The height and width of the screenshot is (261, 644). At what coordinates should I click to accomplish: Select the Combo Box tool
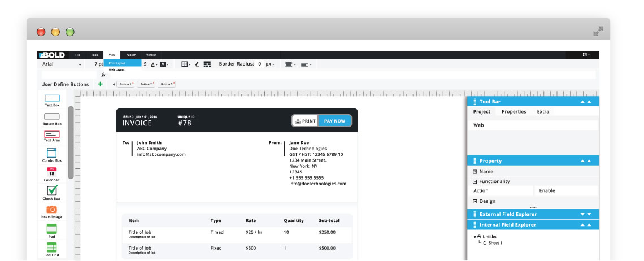click(52, 155)
